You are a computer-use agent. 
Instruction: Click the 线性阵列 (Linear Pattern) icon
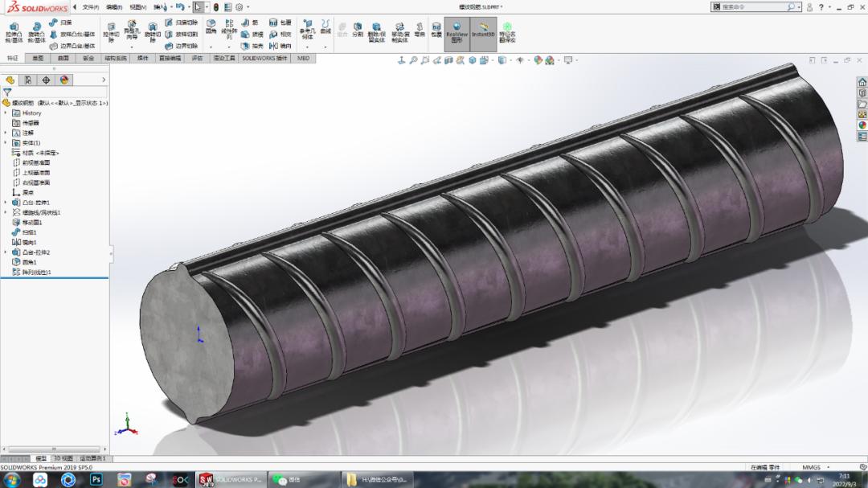pos(230,26)
